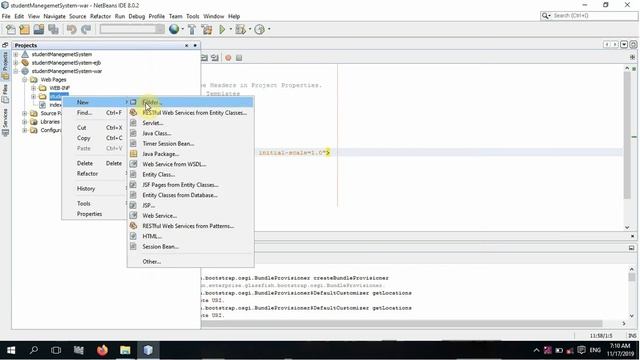Choose Entity Class... in the submenu

click(x=190, y=174)
